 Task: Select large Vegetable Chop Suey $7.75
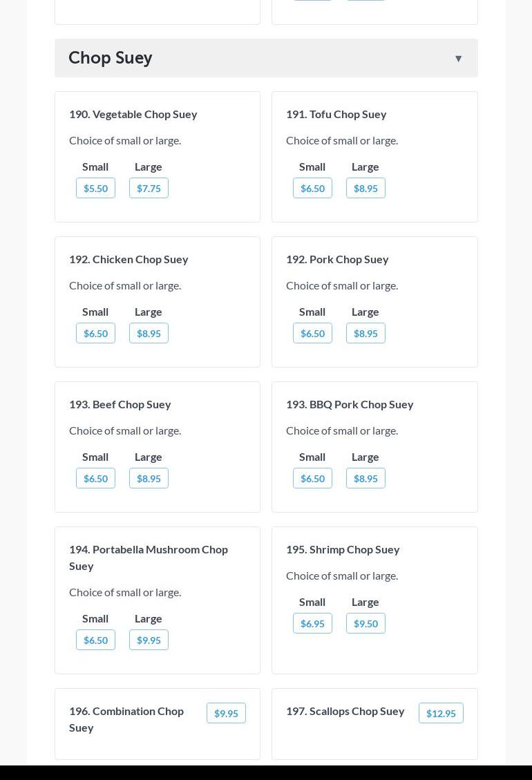[x=149, y=188]
